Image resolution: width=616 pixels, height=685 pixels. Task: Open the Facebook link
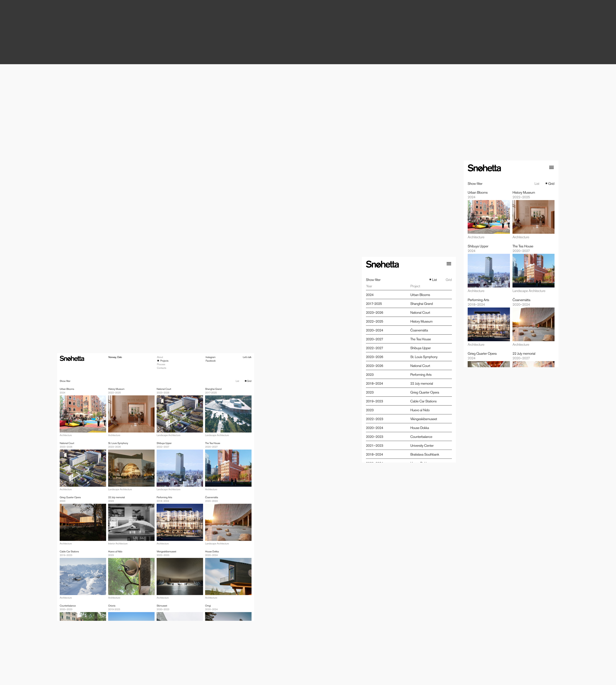(x=210, y=361)
